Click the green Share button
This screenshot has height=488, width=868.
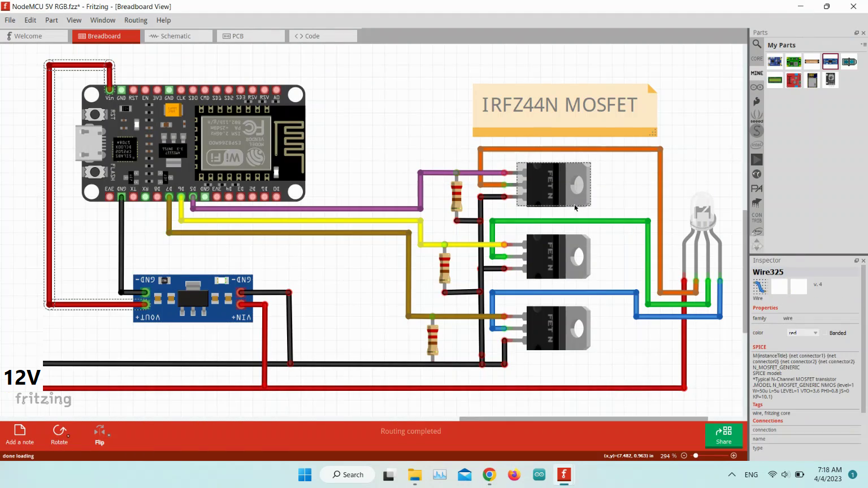723,435
